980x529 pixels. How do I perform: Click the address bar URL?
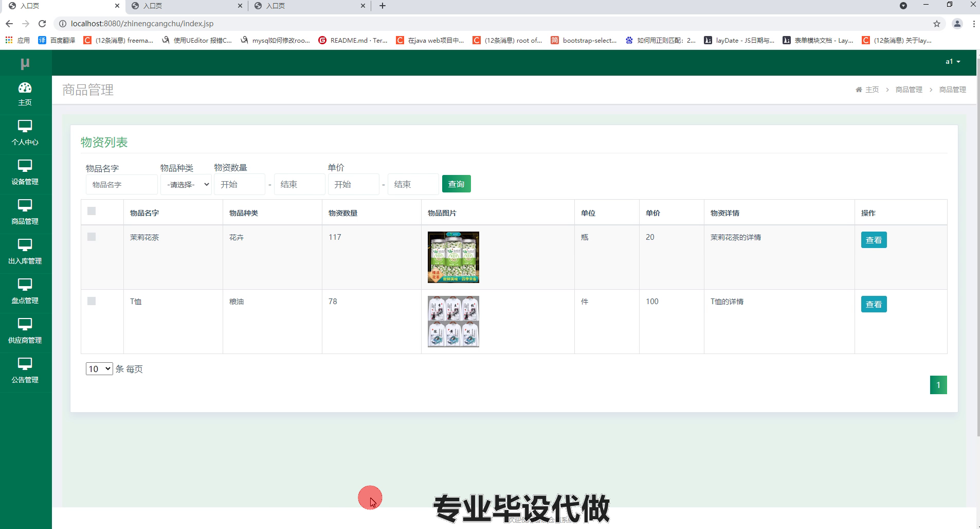pyautogui.click(x=142, y=24)
